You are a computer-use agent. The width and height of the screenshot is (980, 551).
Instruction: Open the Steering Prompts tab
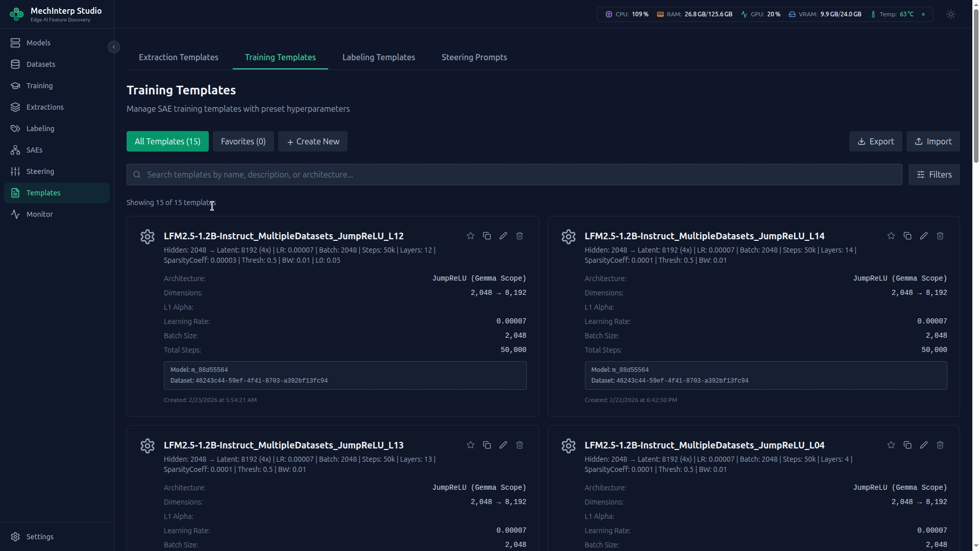pos(474,57)
